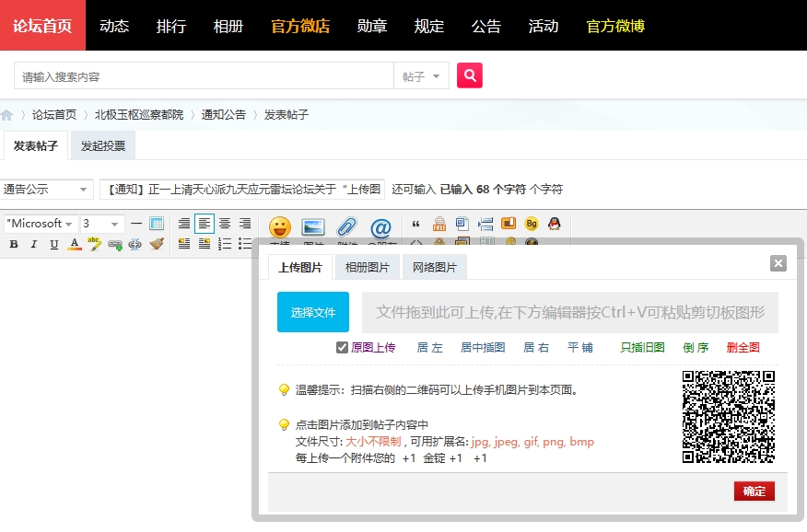Close the upload image dialog
This screenshot has width=807, height=532.
(x=778, y=263)
